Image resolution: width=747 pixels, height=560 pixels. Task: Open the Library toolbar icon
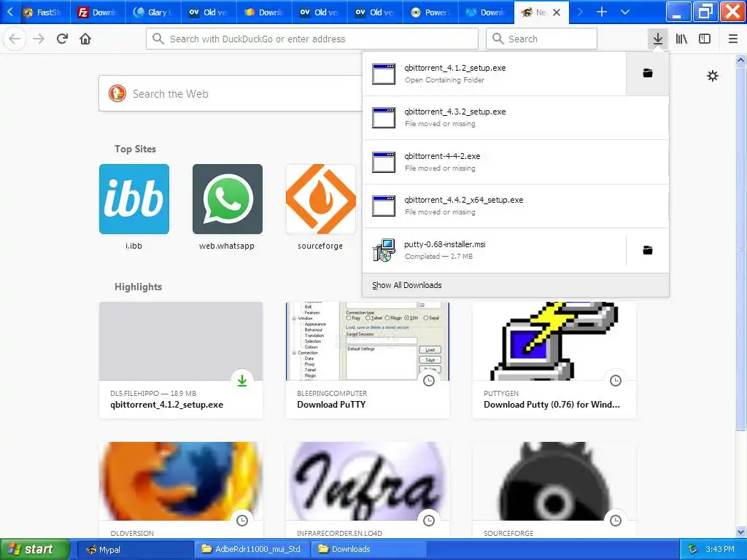[681, 39]
